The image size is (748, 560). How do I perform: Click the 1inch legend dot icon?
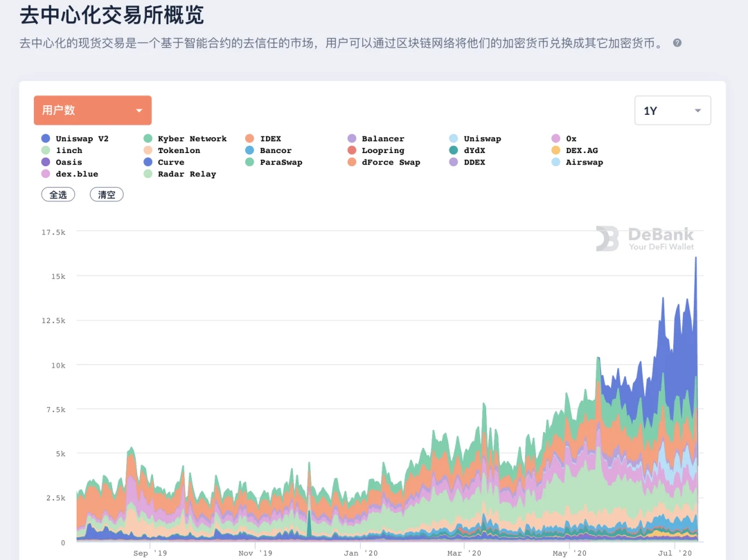[x=46, y=150]
